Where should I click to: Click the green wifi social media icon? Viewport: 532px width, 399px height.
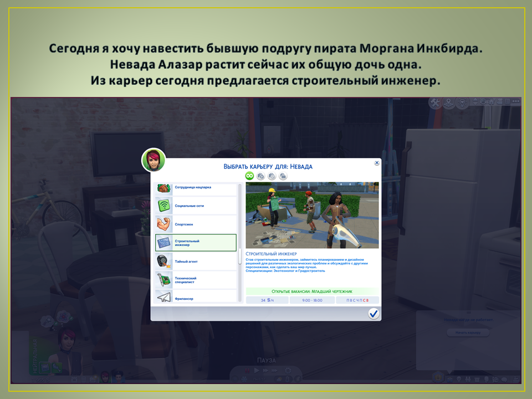[164, 206]
